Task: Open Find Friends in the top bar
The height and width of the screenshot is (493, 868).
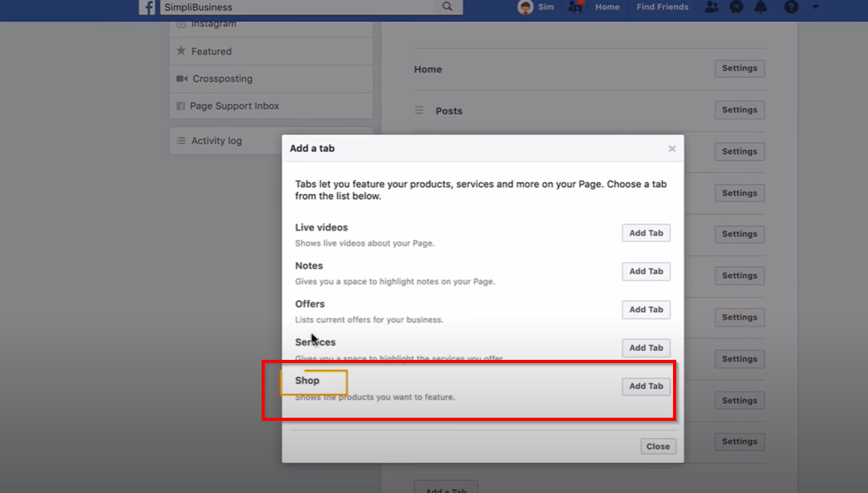Action: [x=662, y=7]
